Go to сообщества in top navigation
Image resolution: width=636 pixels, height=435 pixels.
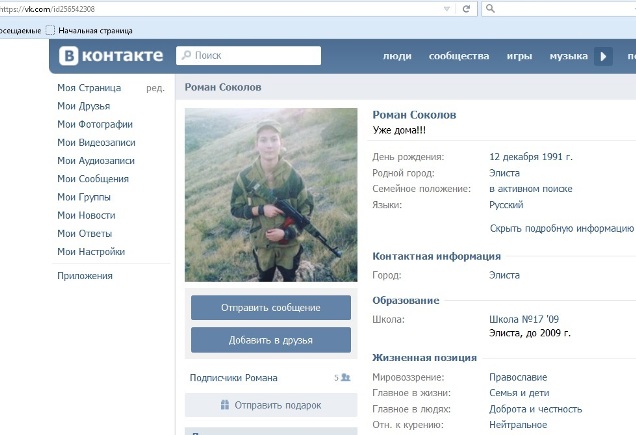pos(459,56)
